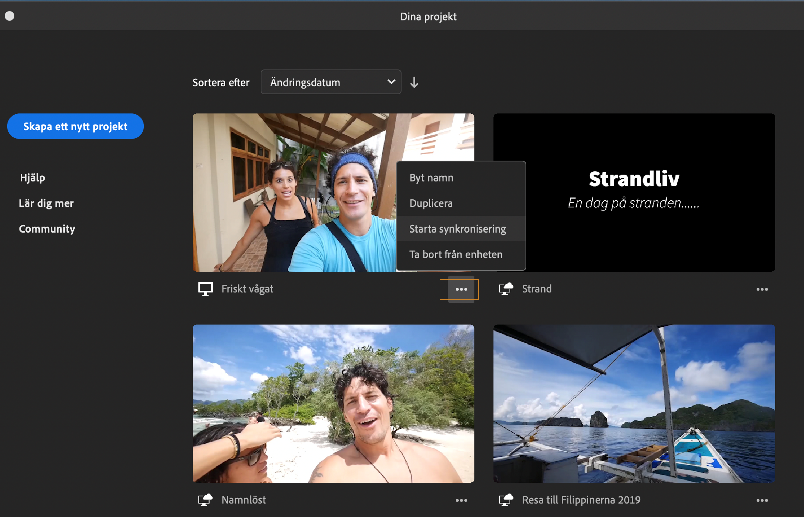
Task: Open the boat trip project thumbnail
Action: [634, 403]
